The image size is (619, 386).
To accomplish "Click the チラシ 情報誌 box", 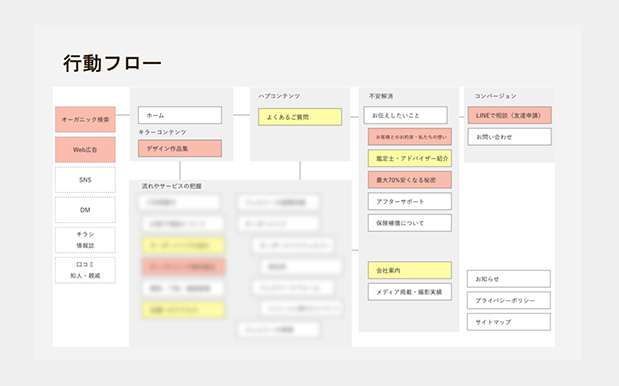I will coord(85,240).
